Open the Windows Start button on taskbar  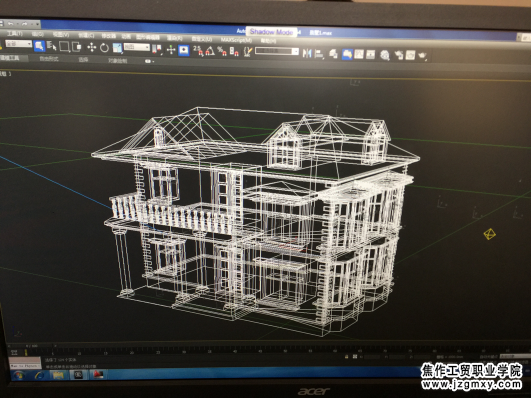(x=19, y=375)
